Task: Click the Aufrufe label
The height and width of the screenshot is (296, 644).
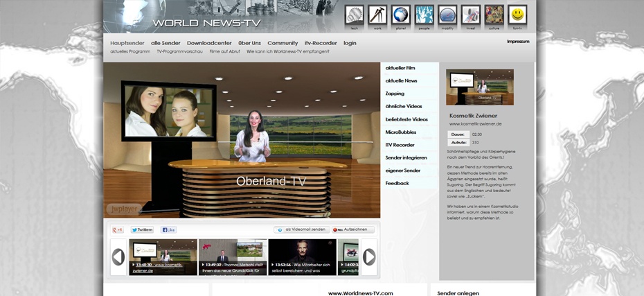Action: [458, 143]
